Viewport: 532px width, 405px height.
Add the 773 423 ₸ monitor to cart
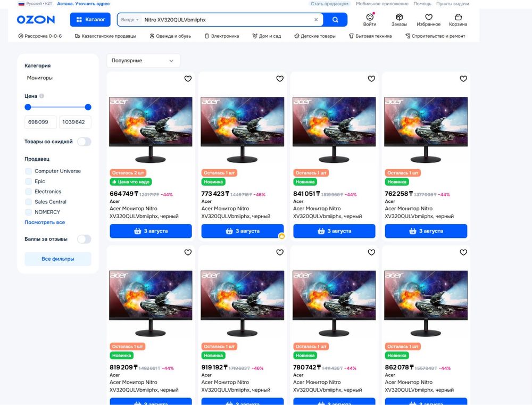243,231
